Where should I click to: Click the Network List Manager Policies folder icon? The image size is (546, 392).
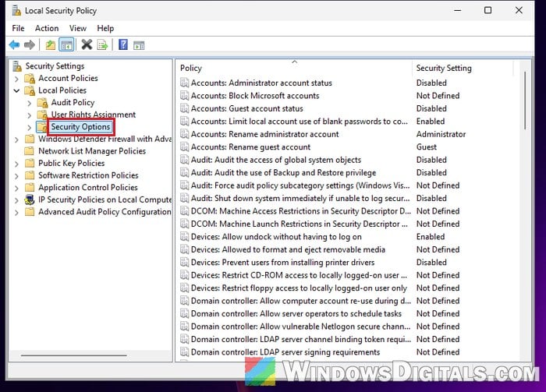tap(30, 151)
